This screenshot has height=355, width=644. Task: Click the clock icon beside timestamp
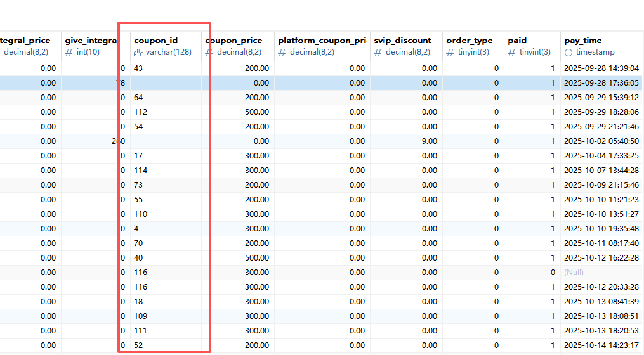point(568,53)
